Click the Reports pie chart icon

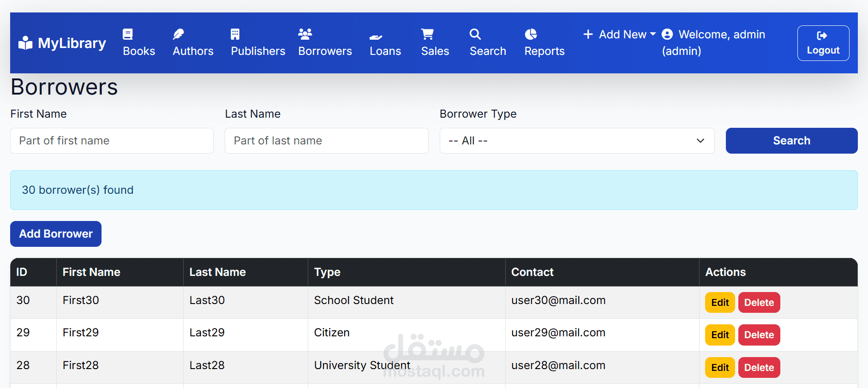pos(531,34)
